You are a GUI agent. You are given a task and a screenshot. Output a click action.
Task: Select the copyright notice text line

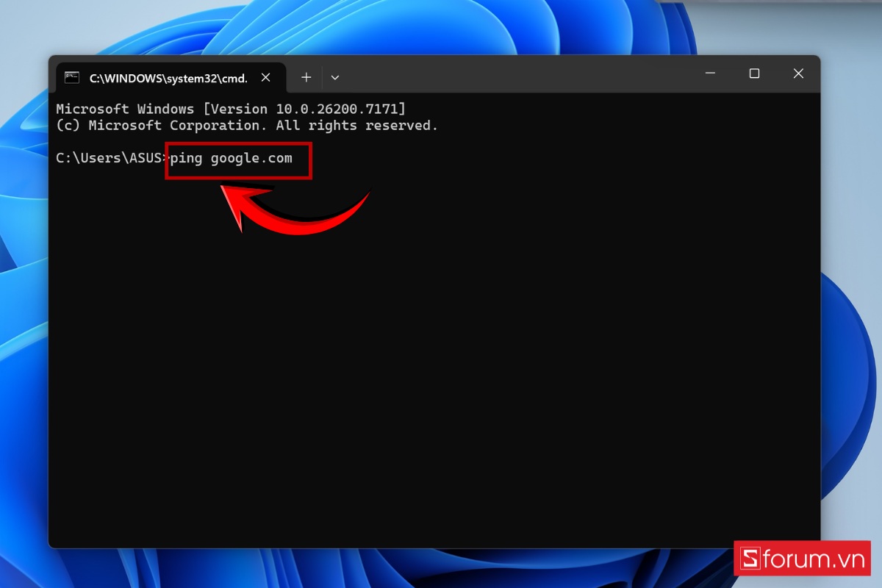[246, 125]
